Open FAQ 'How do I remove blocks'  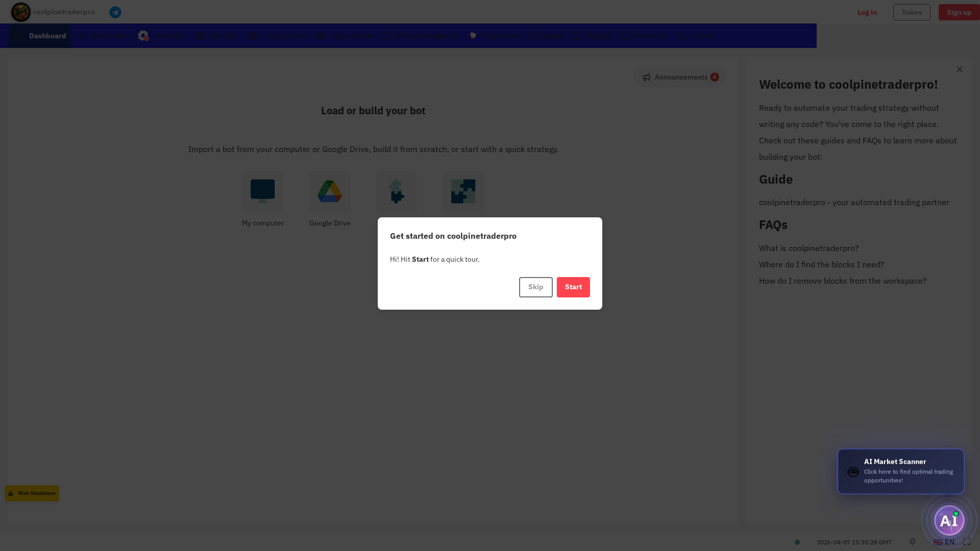tap(842, 281)
